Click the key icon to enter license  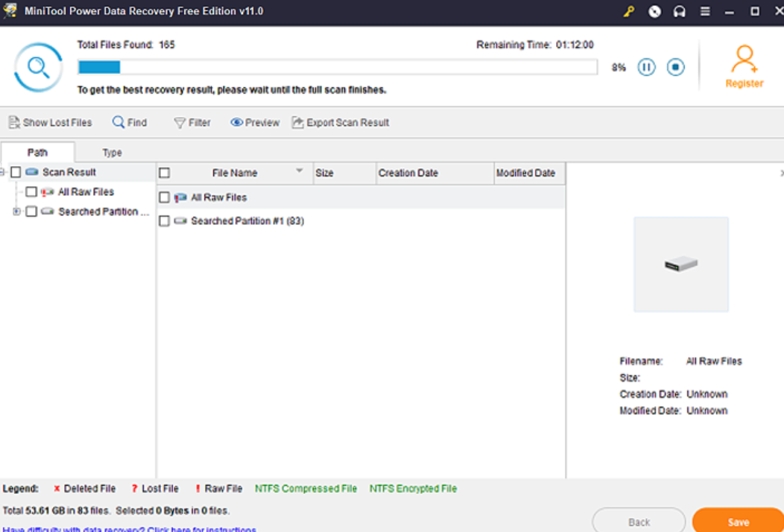coord(628,11)
